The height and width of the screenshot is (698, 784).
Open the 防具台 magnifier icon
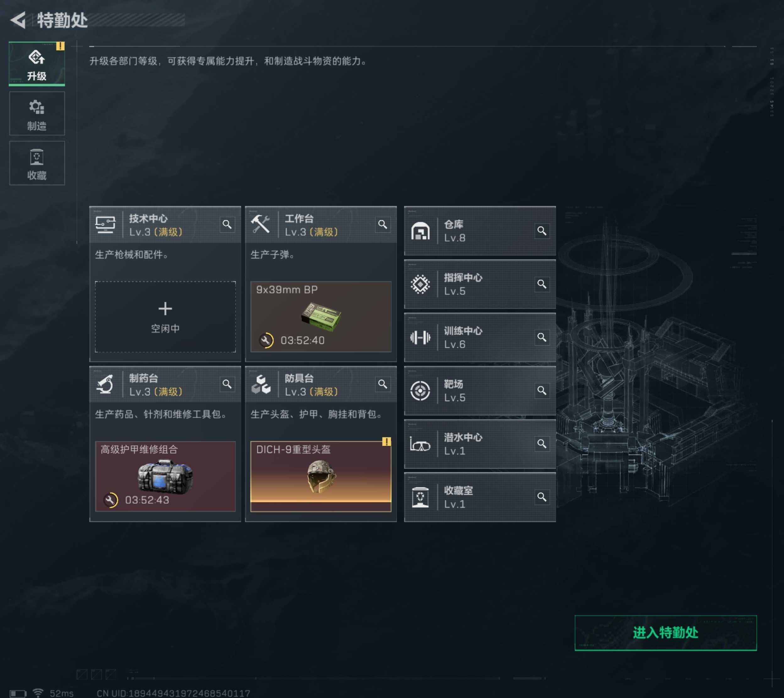point(383,384)
